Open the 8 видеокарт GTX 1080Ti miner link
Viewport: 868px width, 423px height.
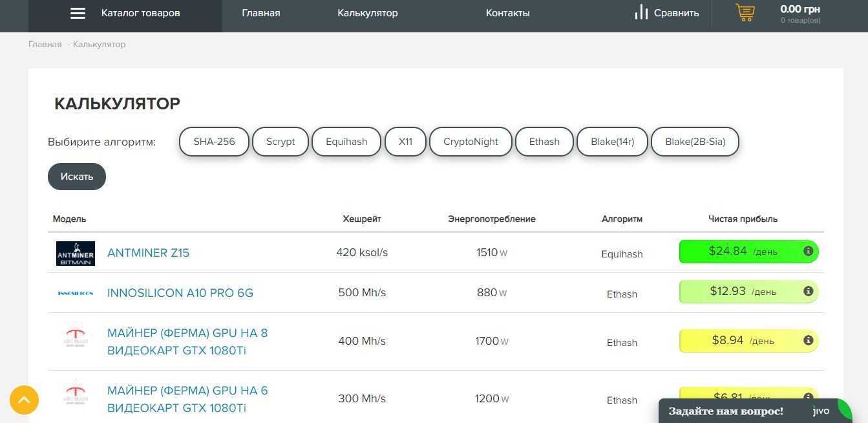[187, 342]
